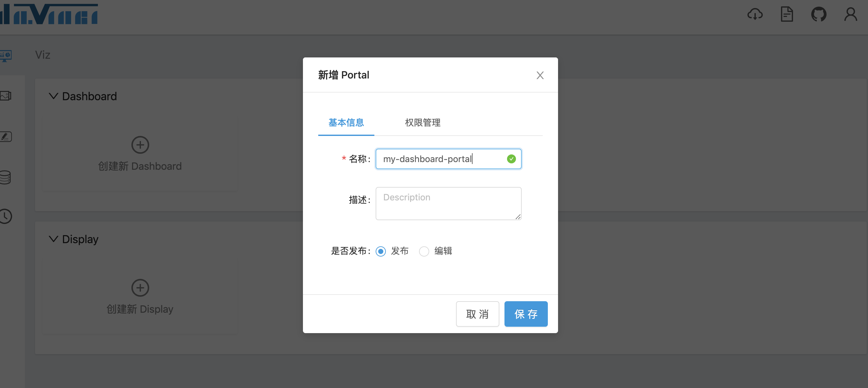Select the Viz monitor icon in sidebar

(6, 56)
